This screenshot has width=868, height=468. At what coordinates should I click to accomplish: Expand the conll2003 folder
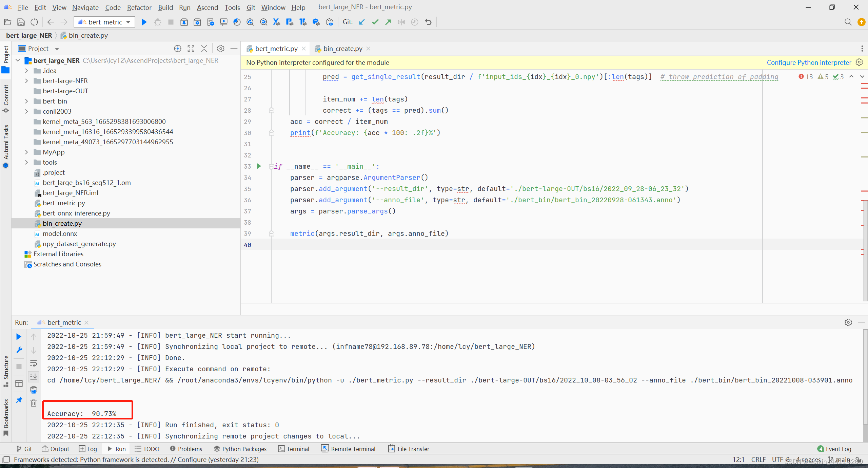(26, 111)
